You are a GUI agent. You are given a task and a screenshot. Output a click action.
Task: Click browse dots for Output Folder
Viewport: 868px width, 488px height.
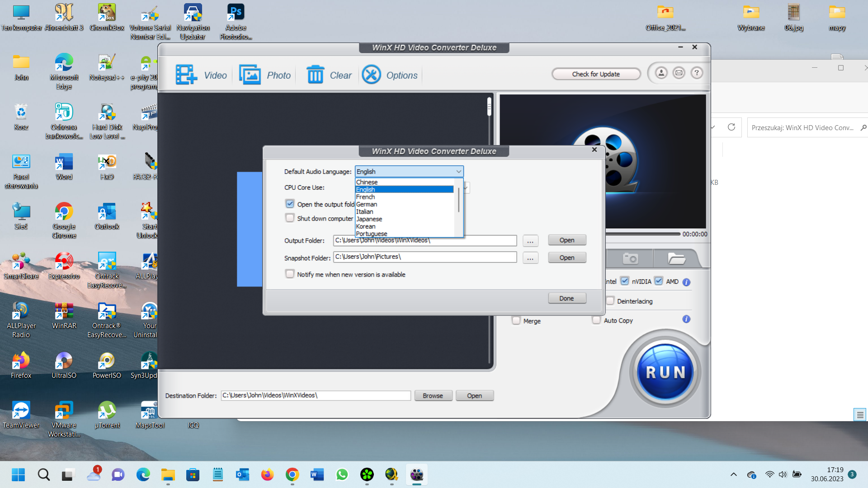pos(530,240)
